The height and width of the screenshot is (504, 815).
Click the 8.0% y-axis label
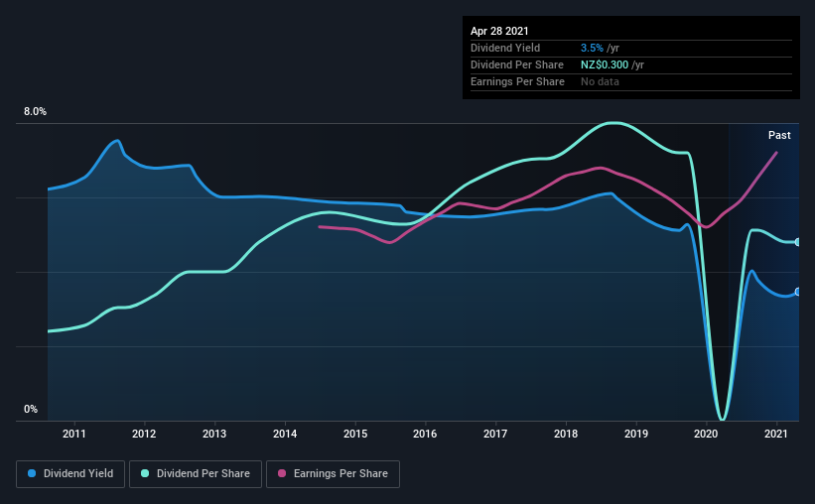coord(35,112)
